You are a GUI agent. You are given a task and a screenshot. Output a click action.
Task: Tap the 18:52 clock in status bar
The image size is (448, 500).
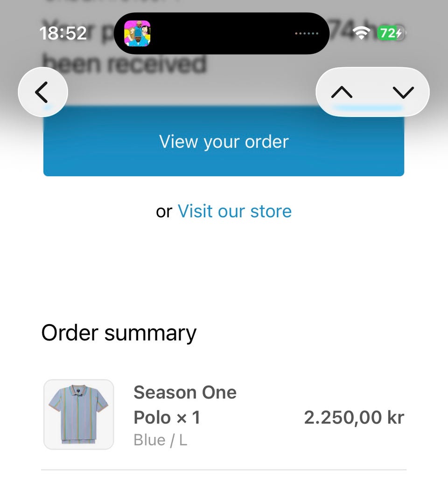tap(63, 33)
